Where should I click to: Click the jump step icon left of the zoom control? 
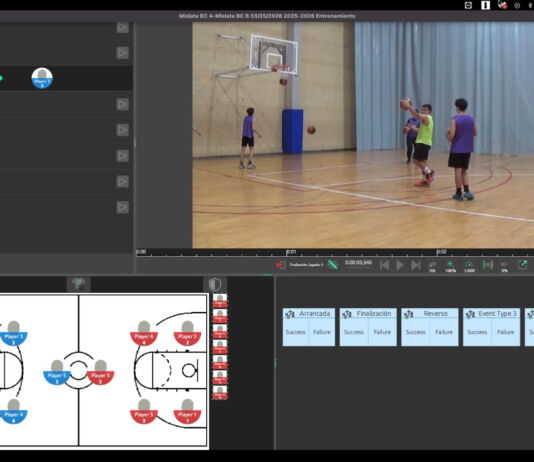432,266
